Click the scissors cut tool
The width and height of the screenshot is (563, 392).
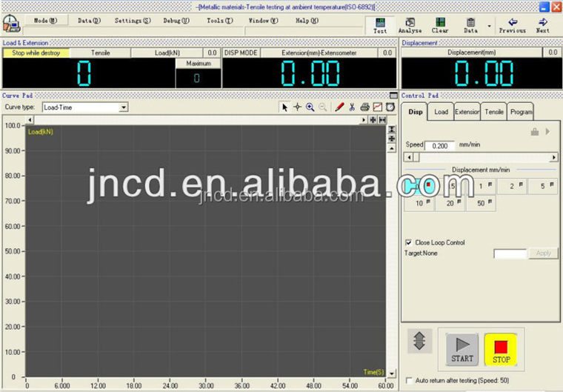point(352,107)
